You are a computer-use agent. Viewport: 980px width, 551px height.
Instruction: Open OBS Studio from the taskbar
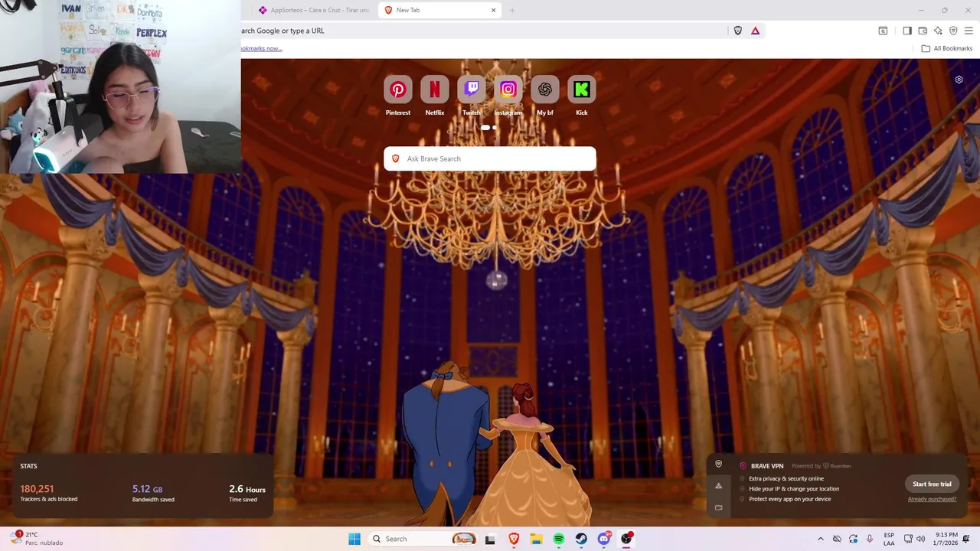[x=626, y=539]
